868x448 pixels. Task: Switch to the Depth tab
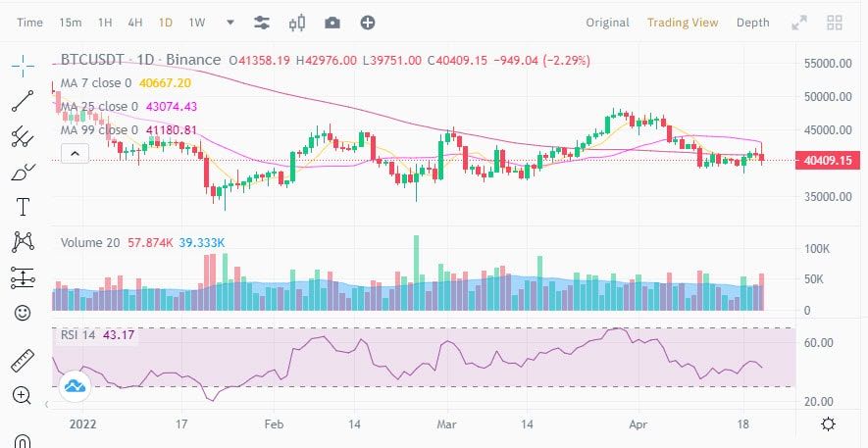(x=753, y=23)
